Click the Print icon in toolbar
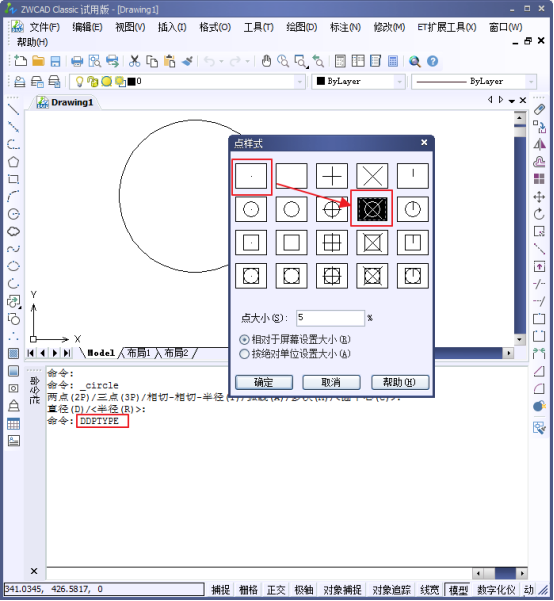Screen dimensions: 554x601 point(77,61)
